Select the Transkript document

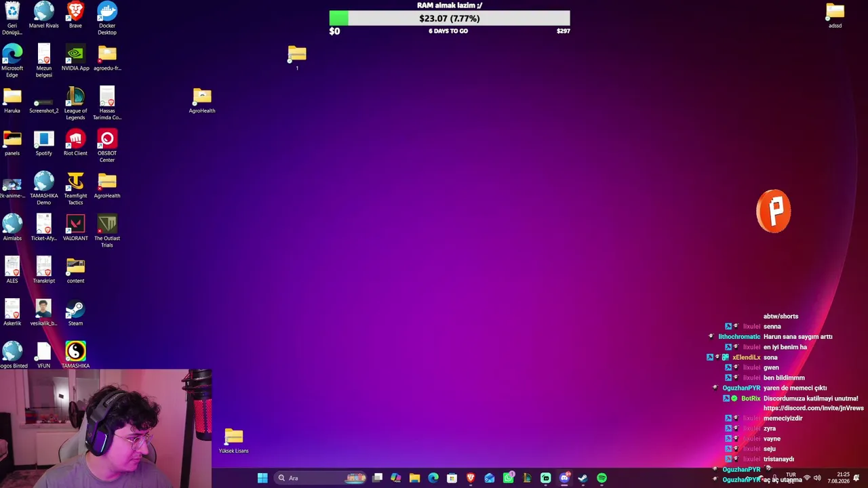[43, 270]
